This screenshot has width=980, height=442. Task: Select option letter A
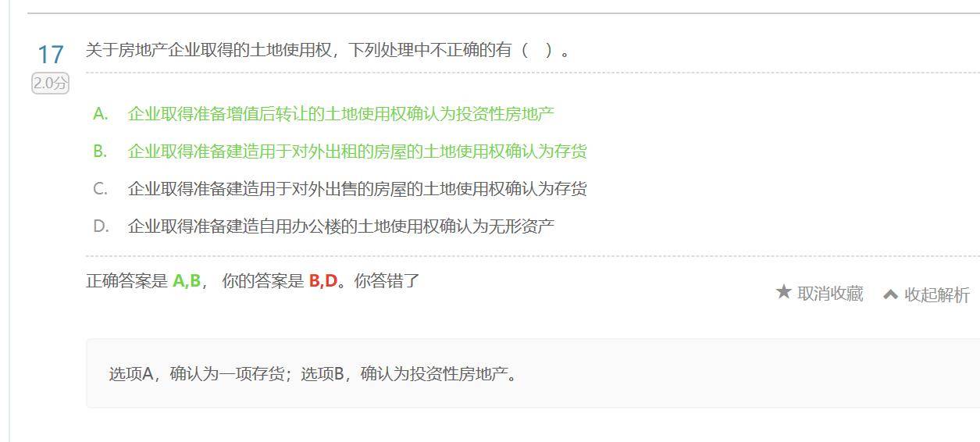pos(100,113)
